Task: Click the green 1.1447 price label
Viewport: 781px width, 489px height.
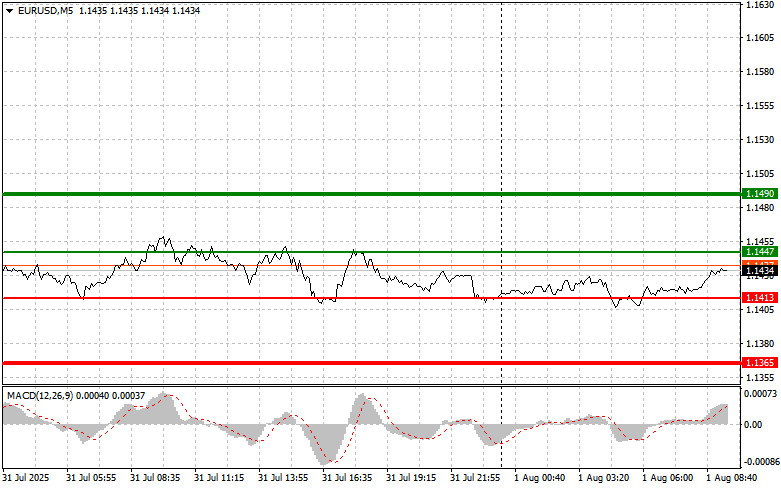Action: coord(757,252)
